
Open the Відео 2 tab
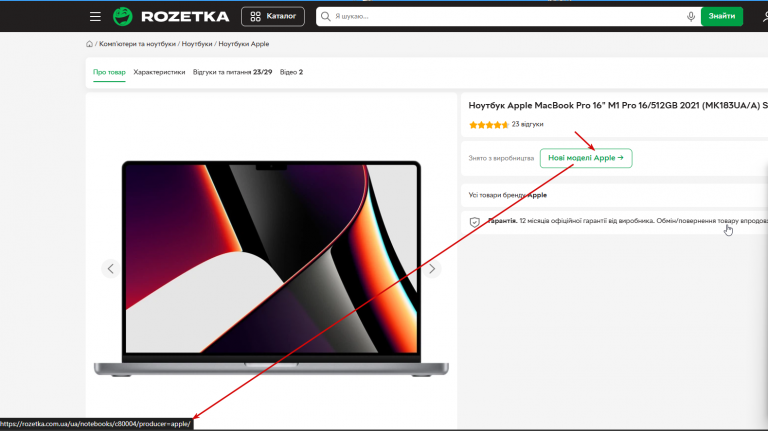(x=291, y=72)
